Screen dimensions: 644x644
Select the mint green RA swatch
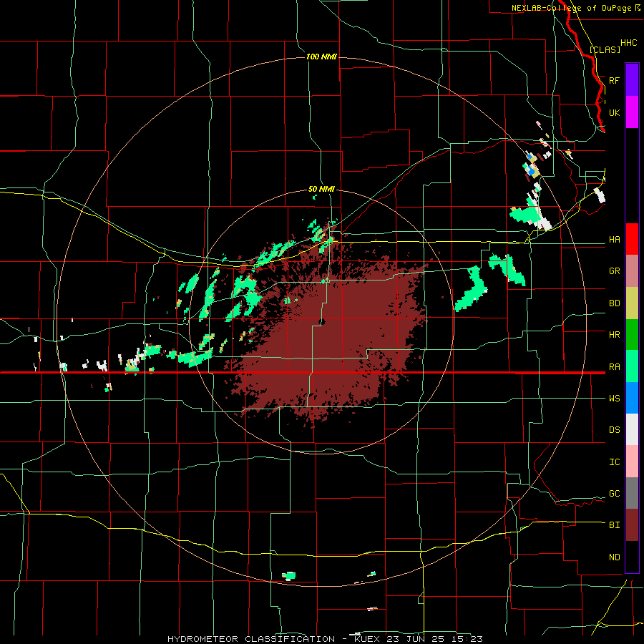[632, 366]
